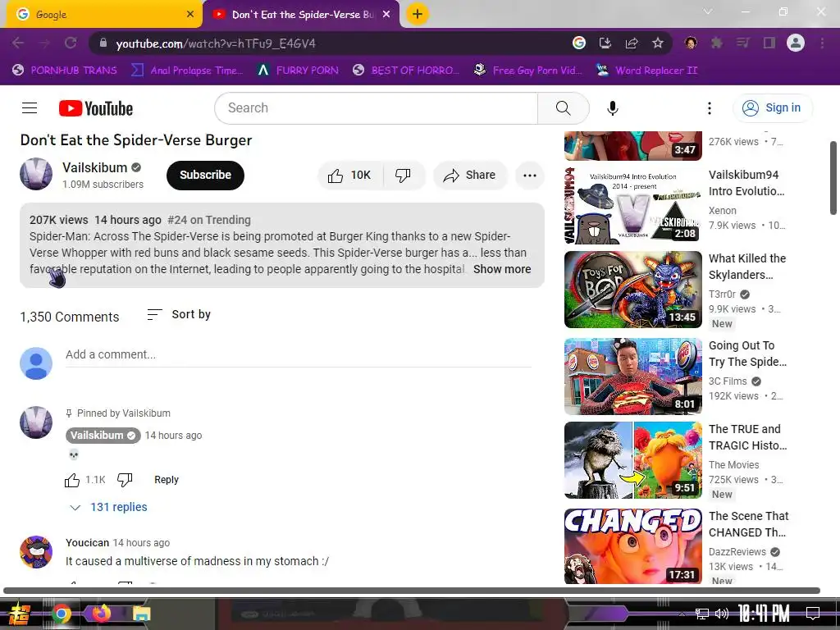
Task: Expand the 131 replies thread
Action: (x=109, y=507)
